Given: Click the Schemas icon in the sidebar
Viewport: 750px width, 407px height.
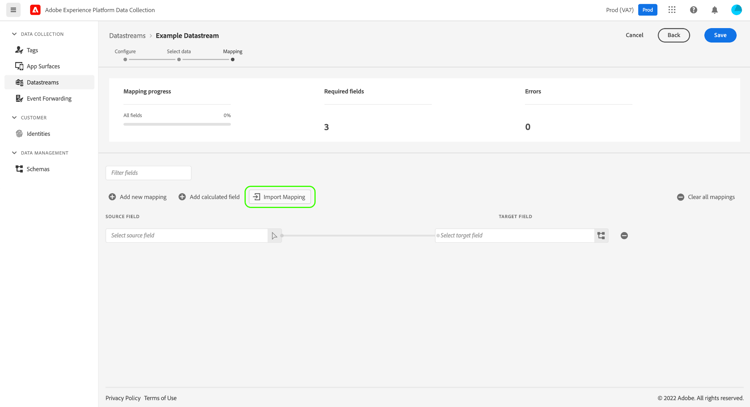Looking at the screenshot, I should click(x=19, y=169).
